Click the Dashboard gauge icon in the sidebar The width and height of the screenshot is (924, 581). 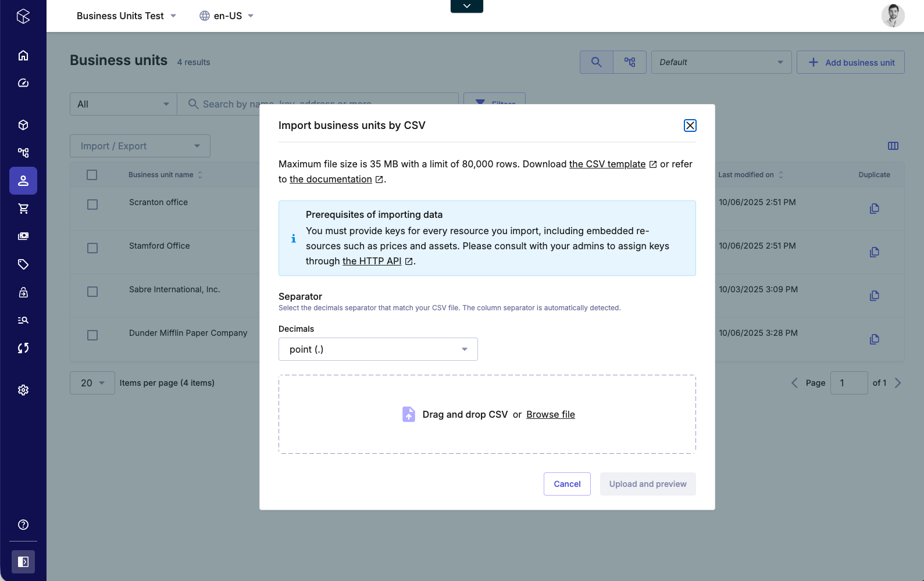(x=23, y=83)
